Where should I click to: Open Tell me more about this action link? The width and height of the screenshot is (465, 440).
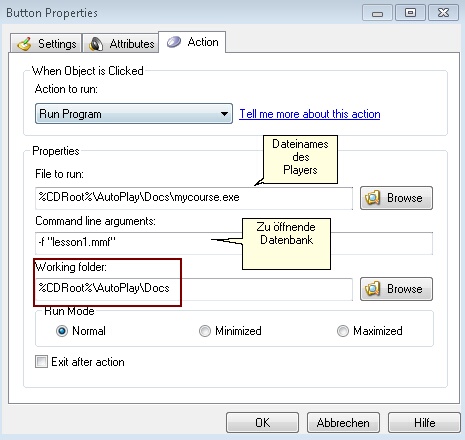coord(310,114)
